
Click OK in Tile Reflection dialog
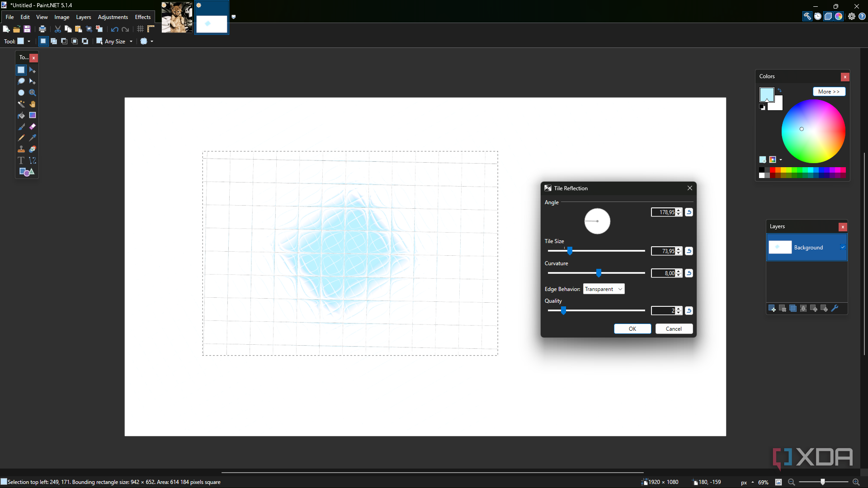[x=632, y=329]
